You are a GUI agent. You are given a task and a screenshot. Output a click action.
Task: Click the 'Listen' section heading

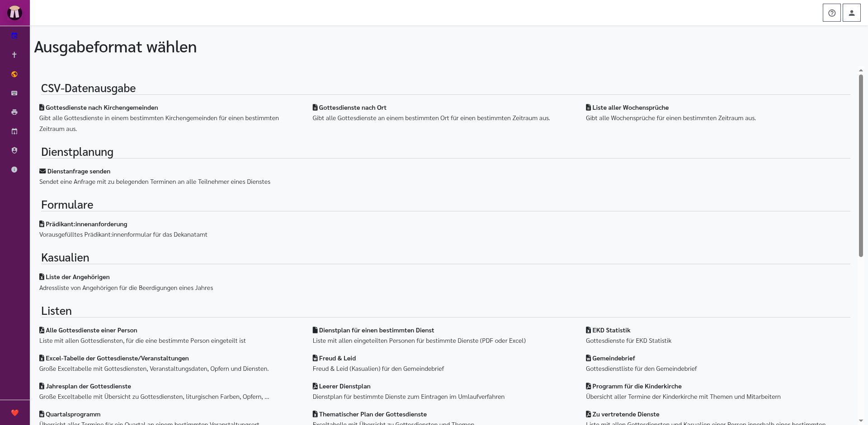click(57, 311)
